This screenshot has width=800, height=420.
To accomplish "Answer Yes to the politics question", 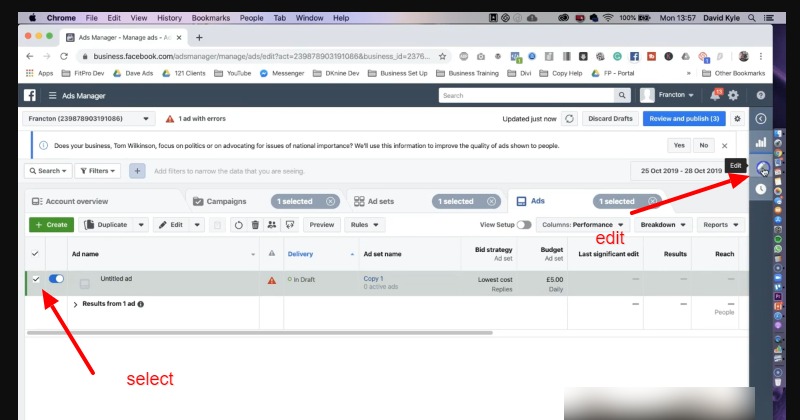I will tap(679, 146).
